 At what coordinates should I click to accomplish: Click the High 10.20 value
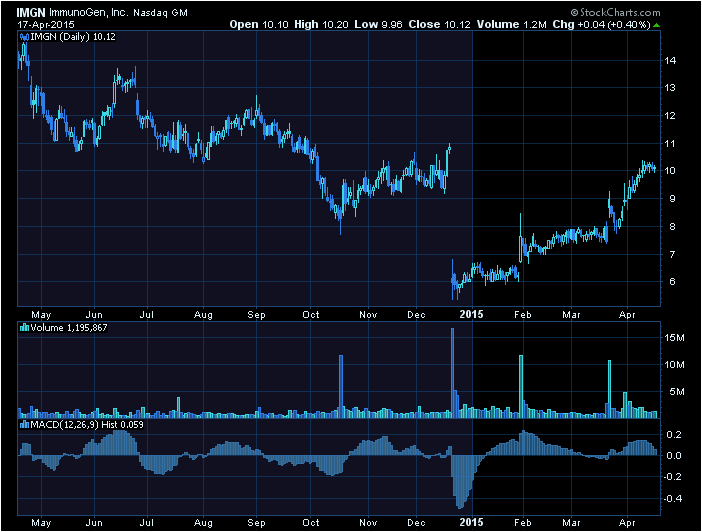[x=321, y=25]
